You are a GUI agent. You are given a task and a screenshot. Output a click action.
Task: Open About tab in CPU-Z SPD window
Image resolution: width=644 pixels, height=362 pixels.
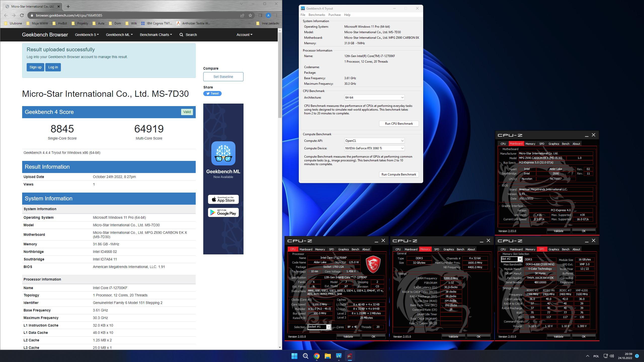[576, 249]
